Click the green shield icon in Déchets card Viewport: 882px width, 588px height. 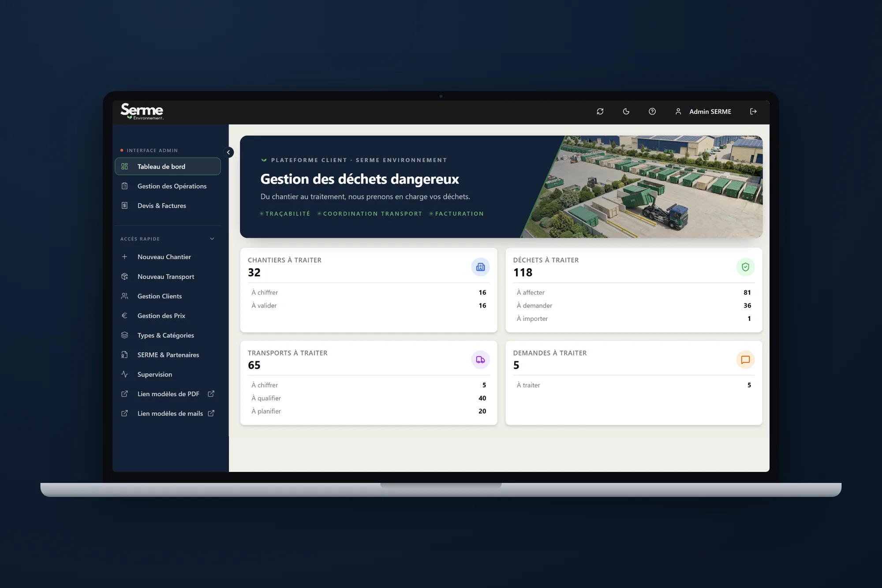(x=745, y=267)
